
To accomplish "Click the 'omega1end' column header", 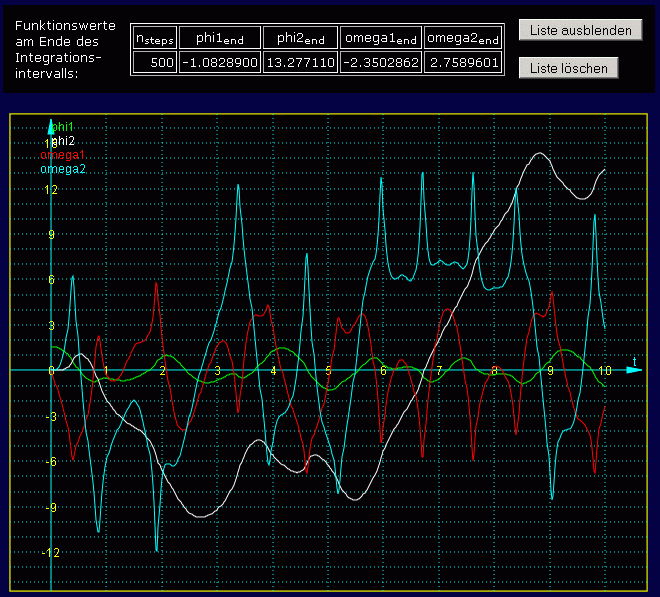I will (380, 38).
